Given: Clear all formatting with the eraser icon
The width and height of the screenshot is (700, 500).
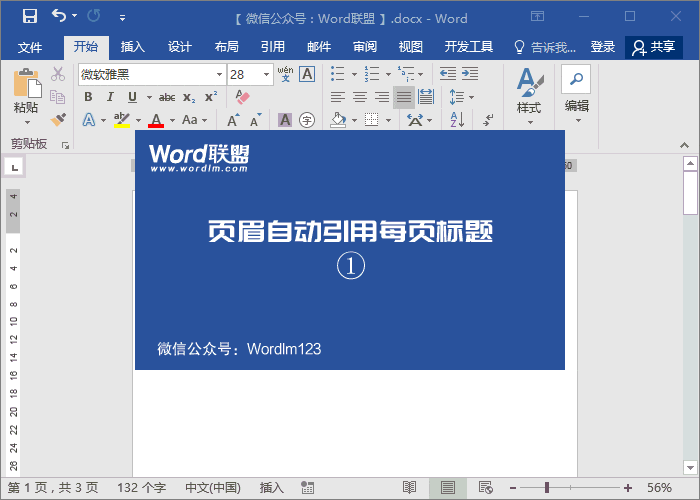Looking at the screenshot, I should (242, 97).
